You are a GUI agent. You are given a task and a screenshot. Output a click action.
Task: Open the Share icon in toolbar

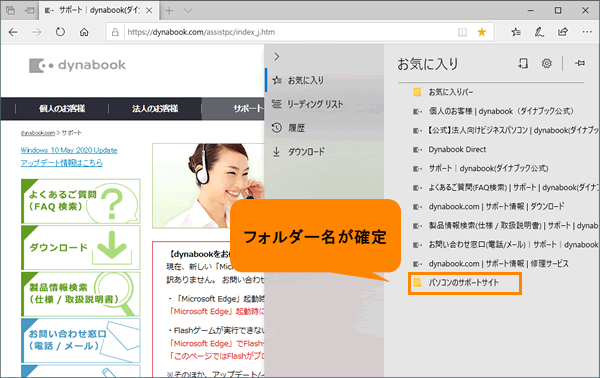563,32
